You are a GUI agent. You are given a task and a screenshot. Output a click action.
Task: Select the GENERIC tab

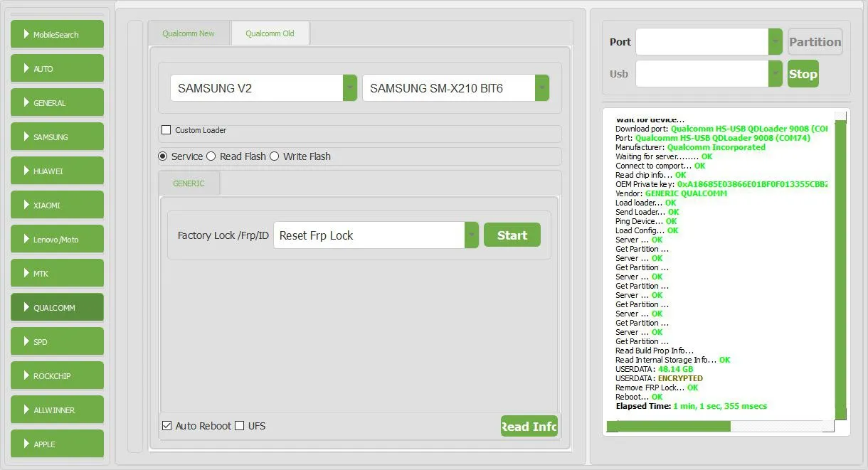click(x=189, y=183)
